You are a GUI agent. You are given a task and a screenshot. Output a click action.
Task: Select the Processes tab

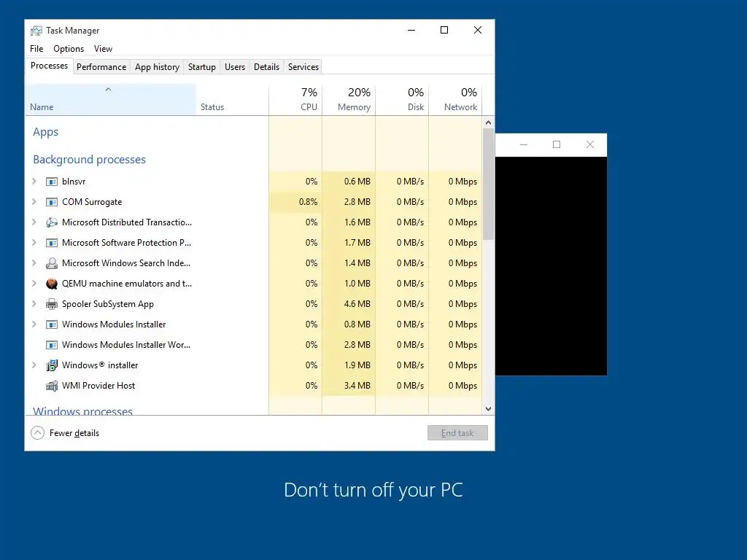(x=49, y=66)
